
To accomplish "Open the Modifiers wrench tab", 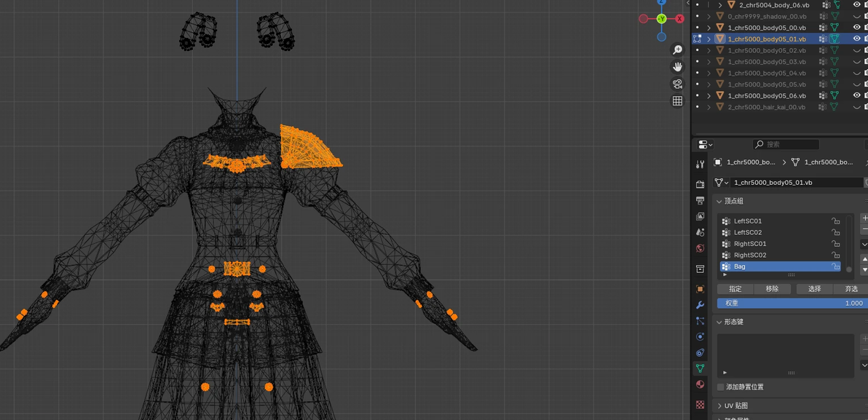I will [700, 305].
